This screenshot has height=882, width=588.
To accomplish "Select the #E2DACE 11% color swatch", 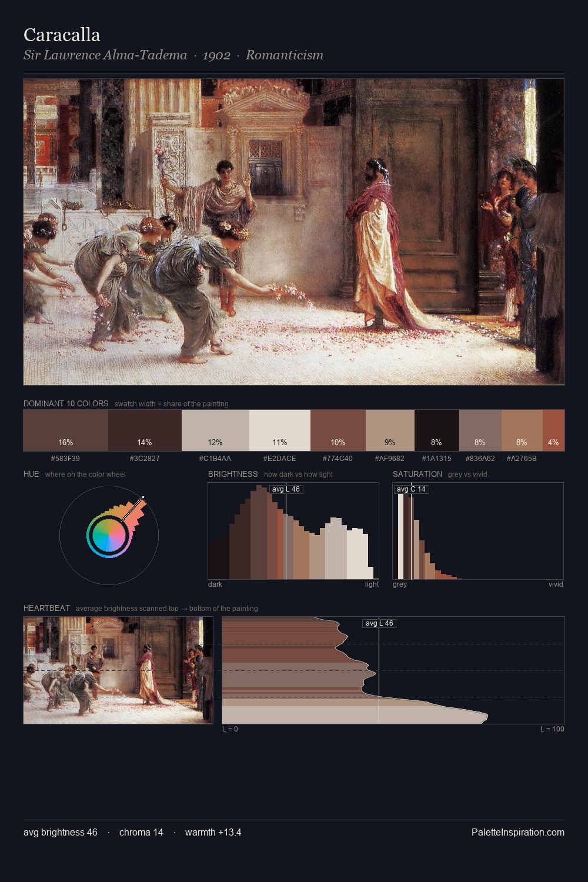I will (280, 430).
